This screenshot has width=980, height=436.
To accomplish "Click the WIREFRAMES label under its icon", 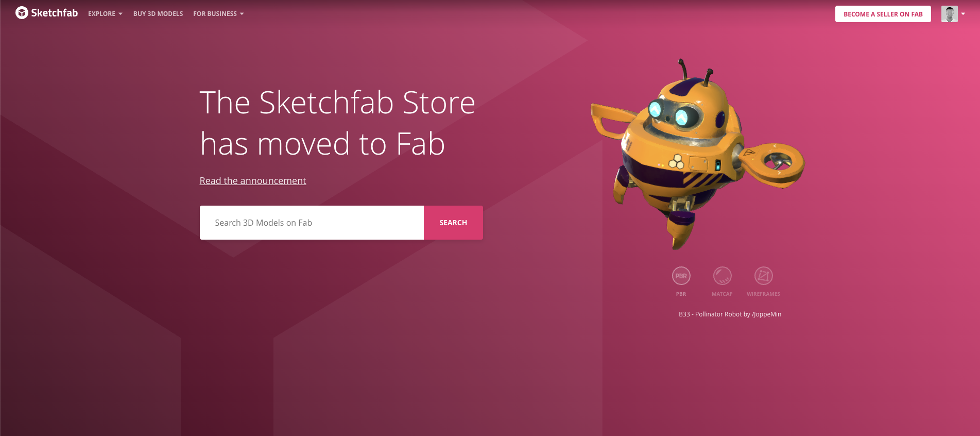I will pos(763,294).
